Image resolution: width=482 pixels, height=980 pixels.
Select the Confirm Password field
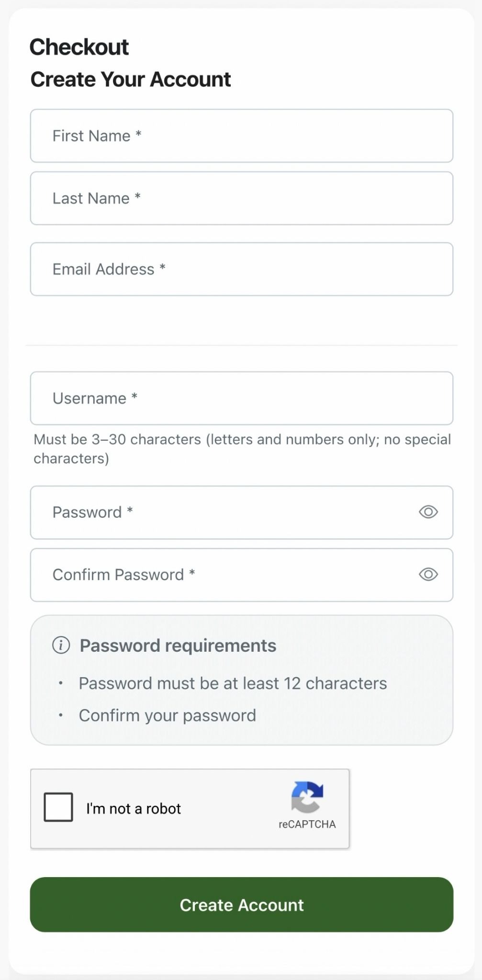tap(242, 575)
